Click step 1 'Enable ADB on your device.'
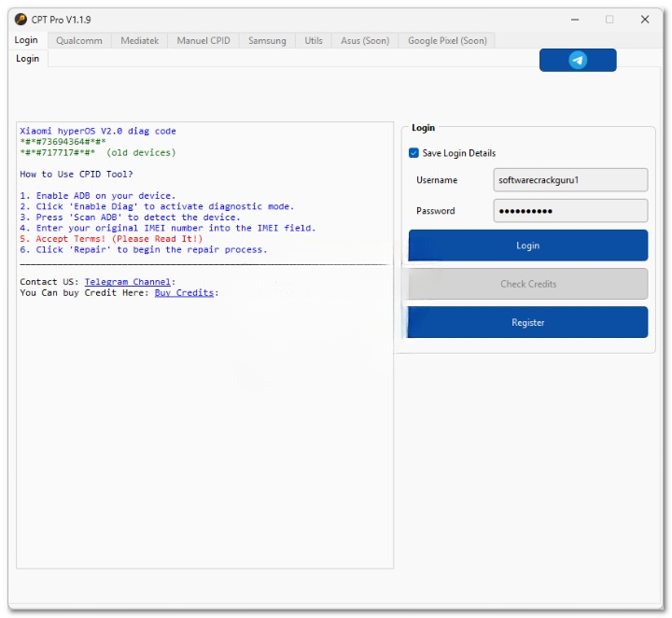The height and width of the screenshot is (618, 672). (x=98, y=195)
